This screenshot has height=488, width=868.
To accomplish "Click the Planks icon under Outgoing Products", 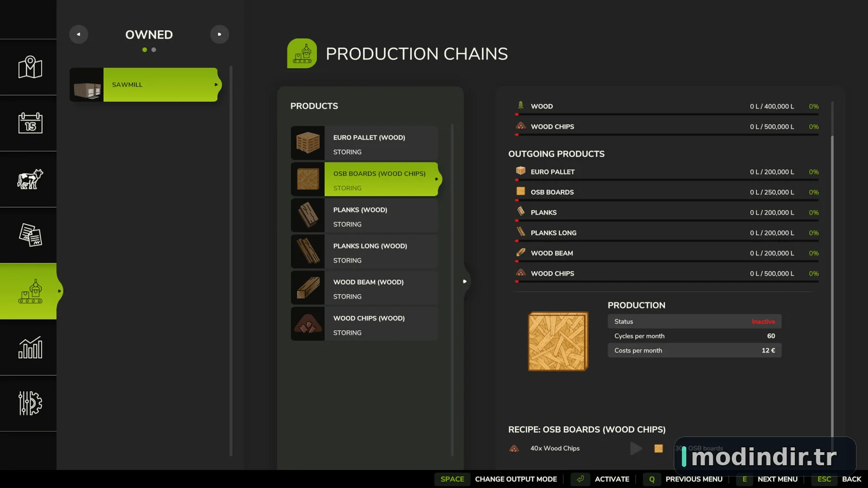I will coord(521,211).
